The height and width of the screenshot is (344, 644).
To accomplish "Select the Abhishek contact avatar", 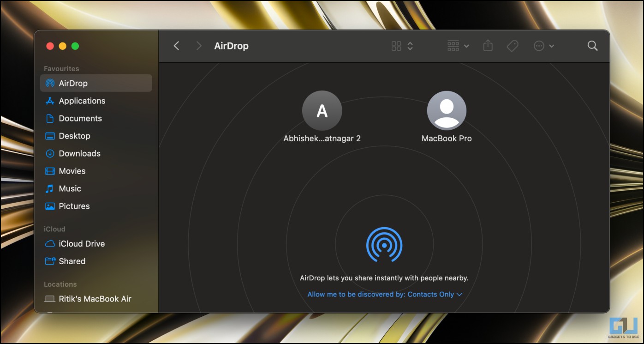I will point(322,111).
